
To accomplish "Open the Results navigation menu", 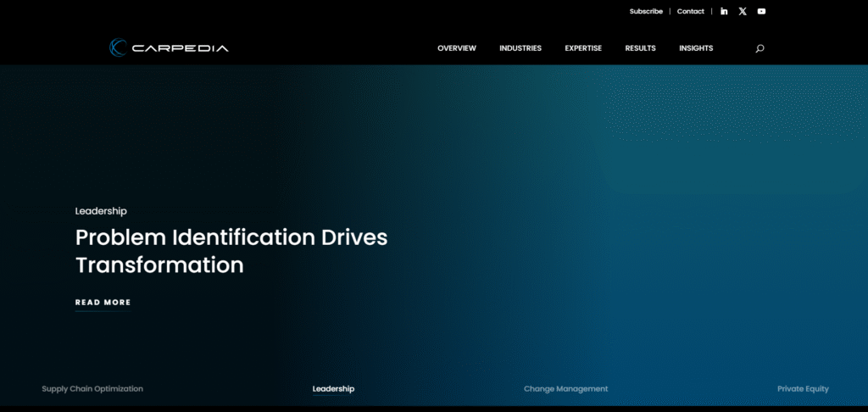I will pos(640,48).
